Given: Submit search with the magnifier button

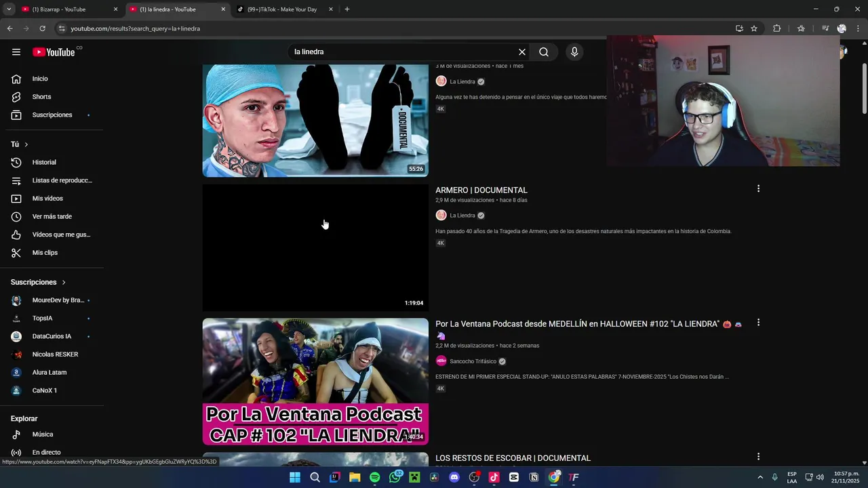Looking at the screenshot, I should [x=544, y=52].
